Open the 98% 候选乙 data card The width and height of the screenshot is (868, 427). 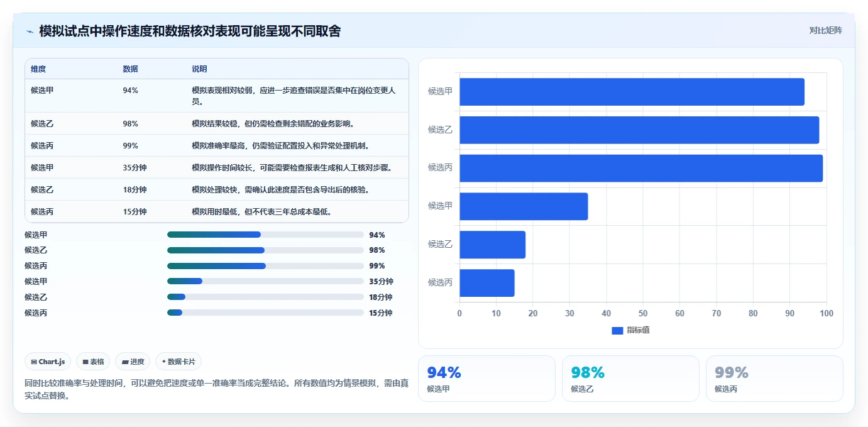[x=630, y=379]
